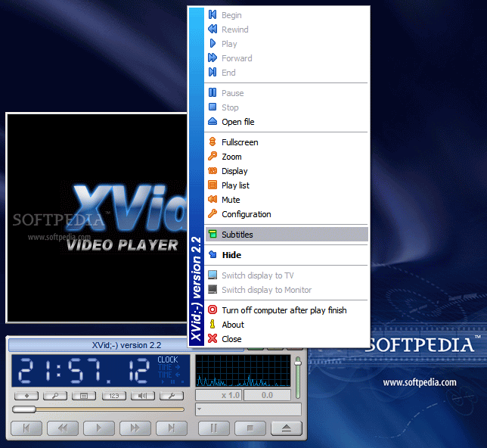Viewport: 487px width, 448px height.
Task: Click Switch display to Monitor entry
Action: click(x=286, y=289)
